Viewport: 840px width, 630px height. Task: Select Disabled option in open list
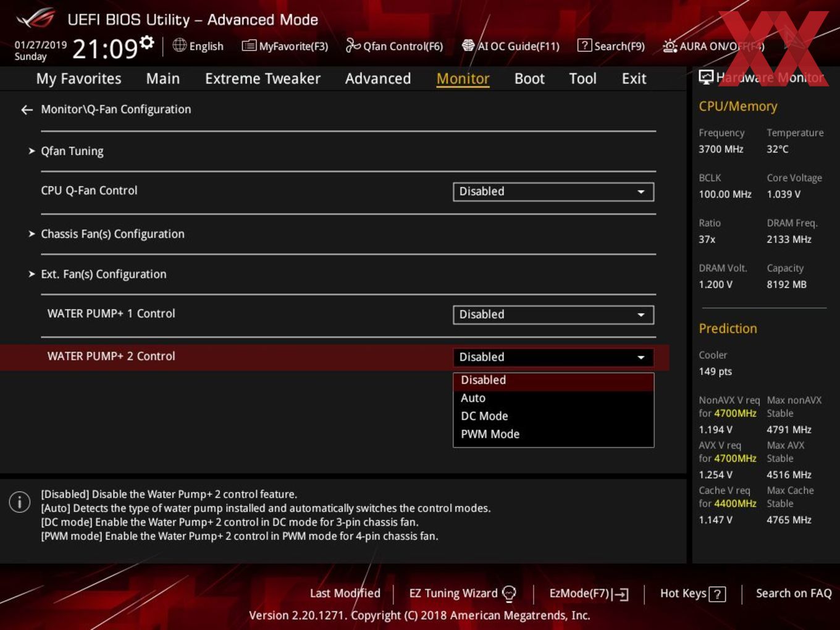[x=553, y=380]
